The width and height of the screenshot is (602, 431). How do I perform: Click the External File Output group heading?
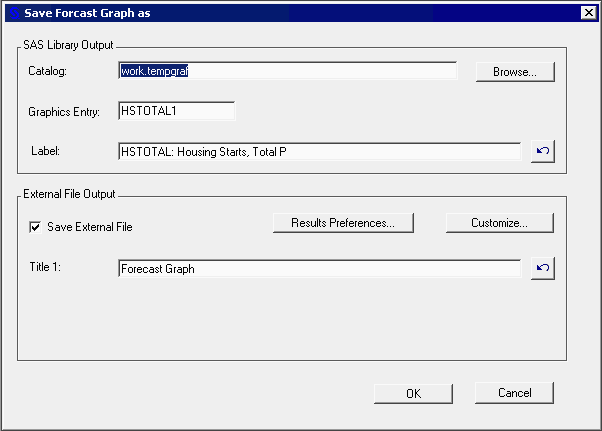click(x=69, y=193)
